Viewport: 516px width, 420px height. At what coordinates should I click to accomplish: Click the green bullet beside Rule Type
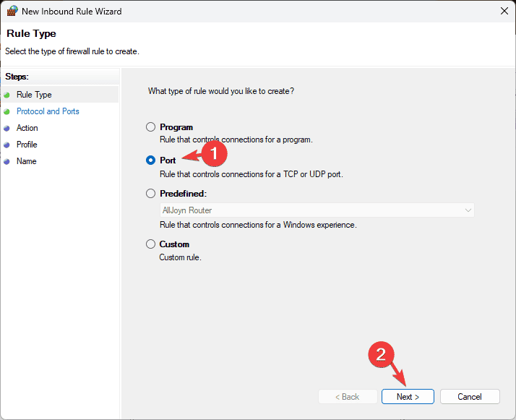[7, 95]
